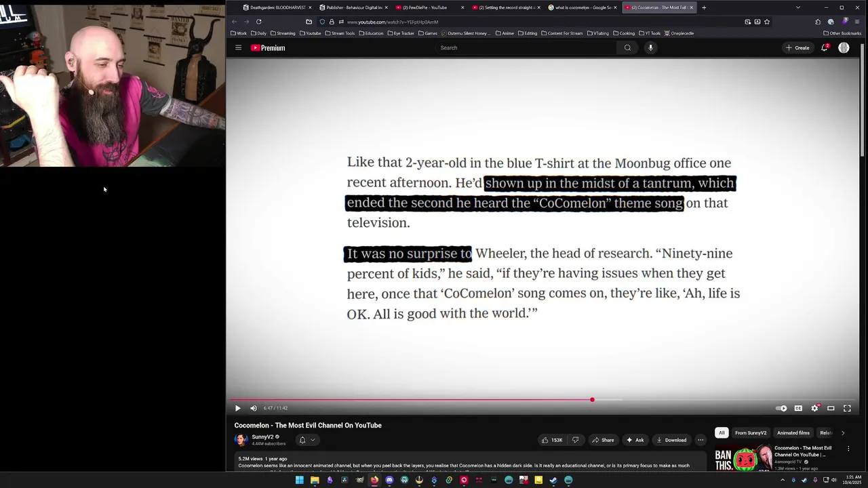
Task: Open YouTube notifications bell
Action: point(825,47)
